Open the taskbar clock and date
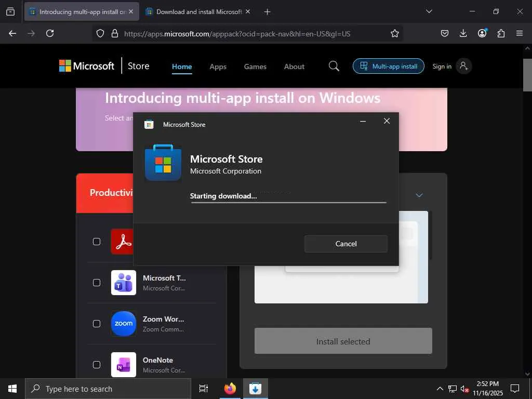The width and height of the screenshot is (532, 399). 487,389
